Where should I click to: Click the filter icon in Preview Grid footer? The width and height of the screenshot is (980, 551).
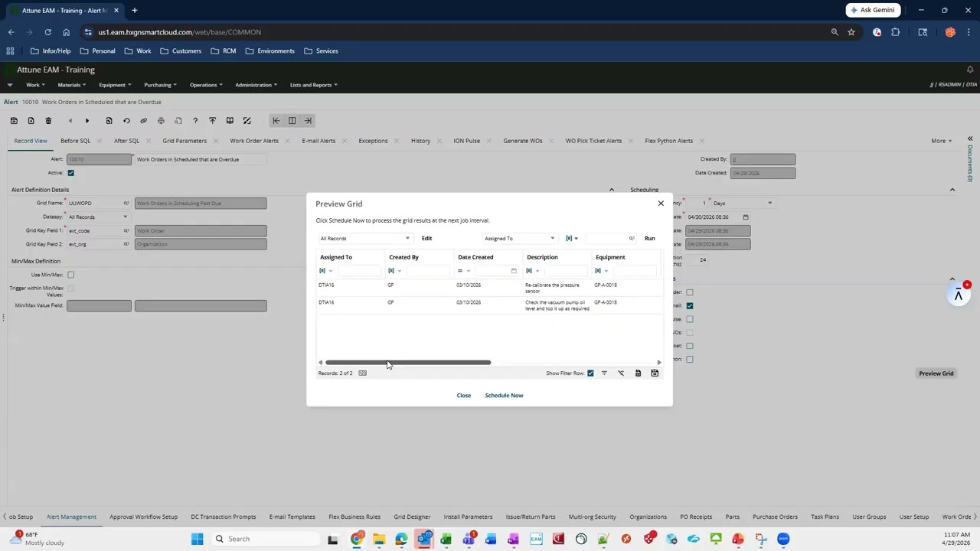(x=604, y=373)
